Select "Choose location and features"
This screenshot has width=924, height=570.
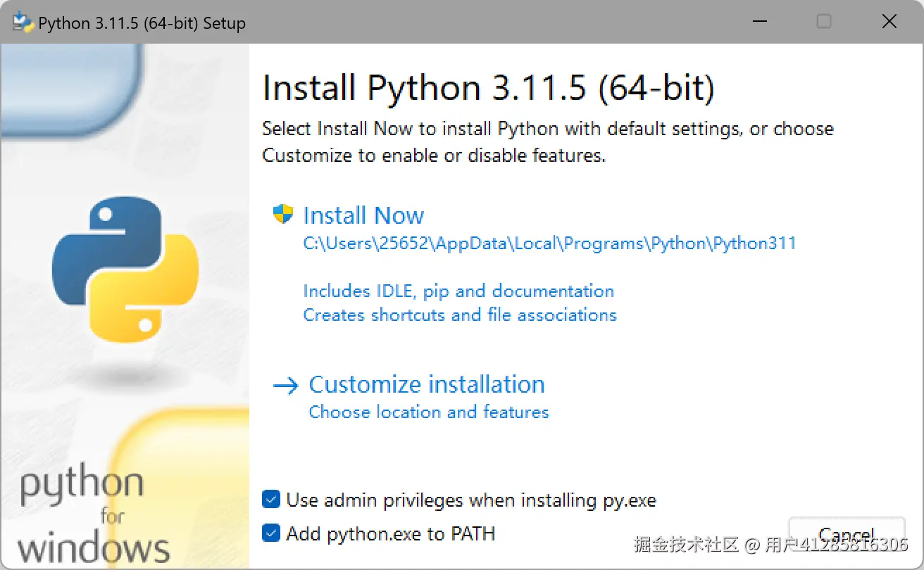point(428,412)
